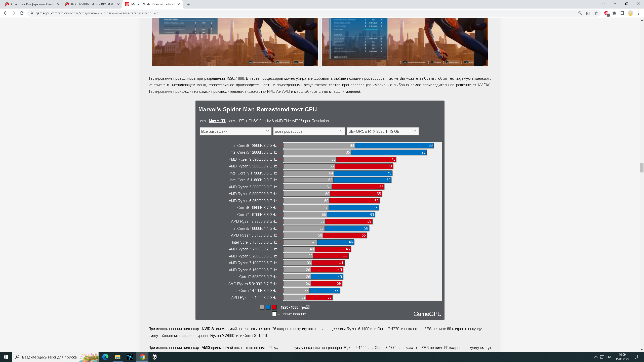Bookmark this page with the star icon
The image size is (644, 362).
tap(596, 13)
